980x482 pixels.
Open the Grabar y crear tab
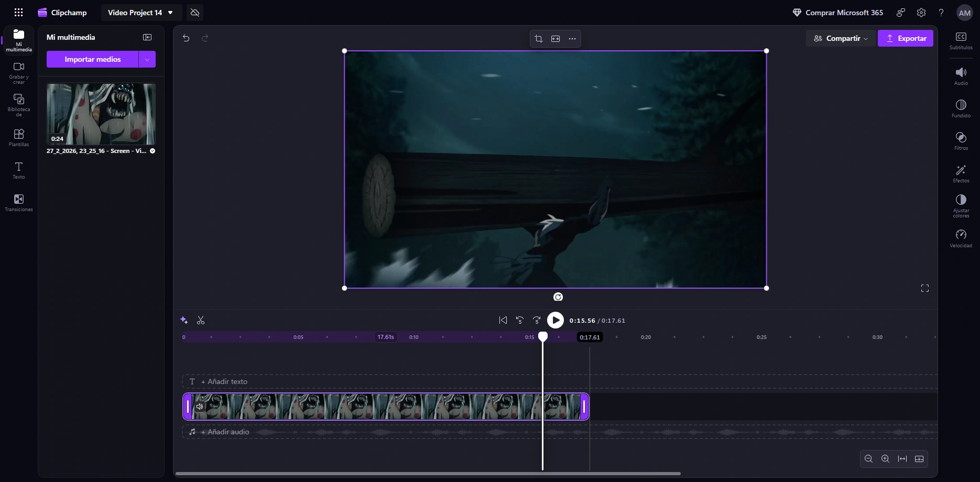tap(19, 73)
